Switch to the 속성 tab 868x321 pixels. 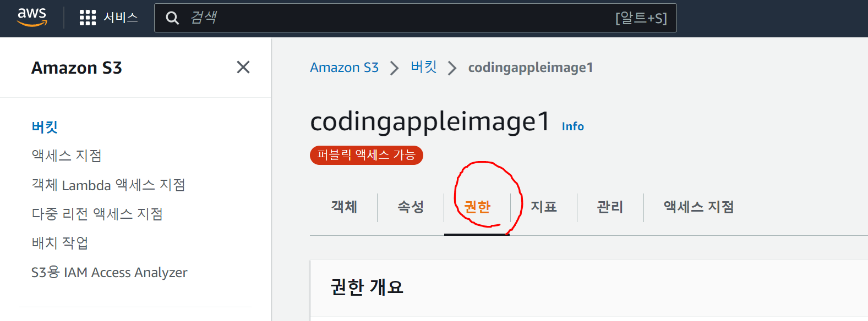tap(411, 207)
